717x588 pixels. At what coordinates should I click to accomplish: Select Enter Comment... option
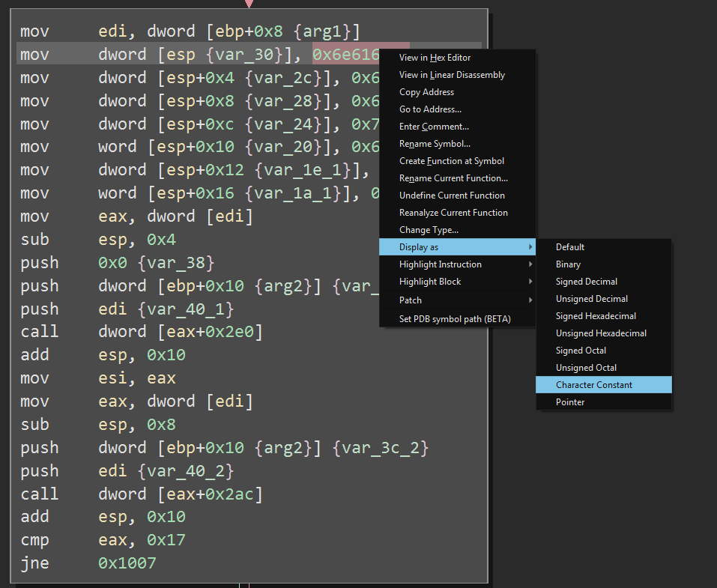[x=457, y=127]
